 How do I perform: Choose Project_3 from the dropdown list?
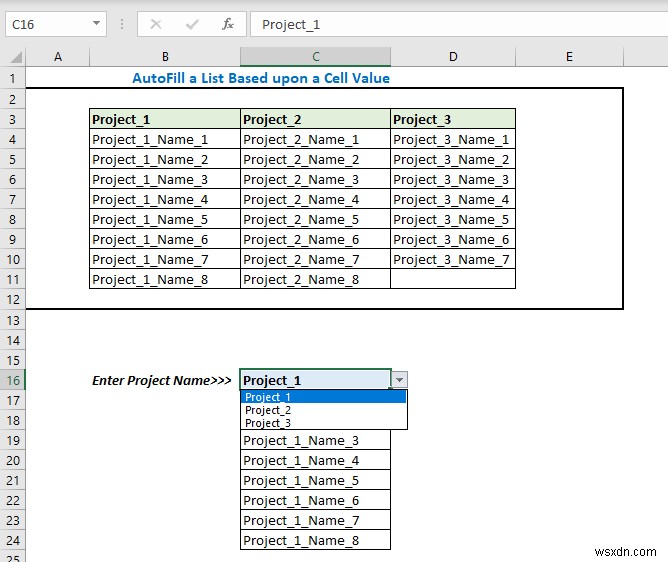(x=323, y=423)
